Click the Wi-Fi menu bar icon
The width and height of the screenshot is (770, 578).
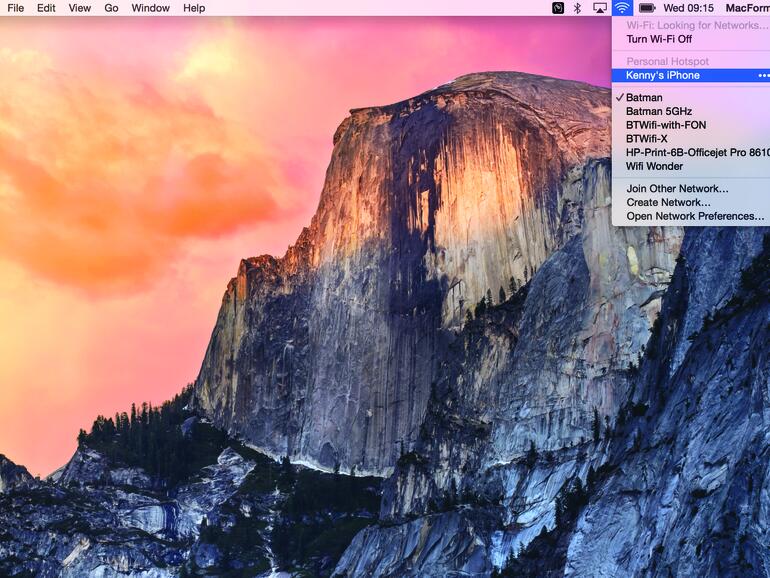tap(622, 8)
